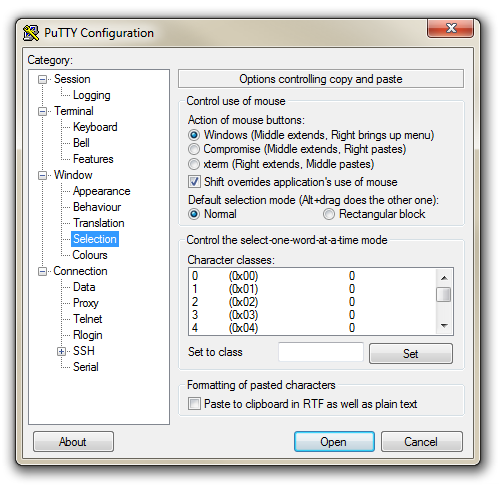
Task: Click character classes scrollbar down arrow
Action: [x=444, y=326]
